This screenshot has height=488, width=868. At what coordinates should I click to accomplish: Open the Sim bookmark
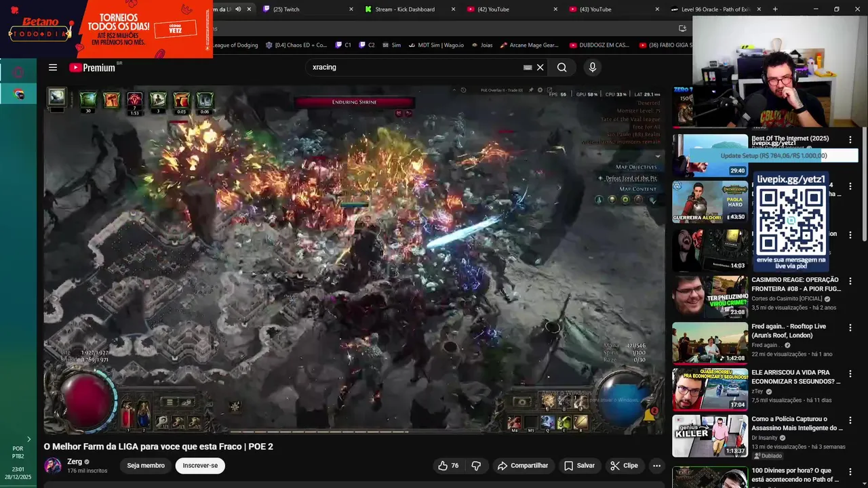[391, 45]
